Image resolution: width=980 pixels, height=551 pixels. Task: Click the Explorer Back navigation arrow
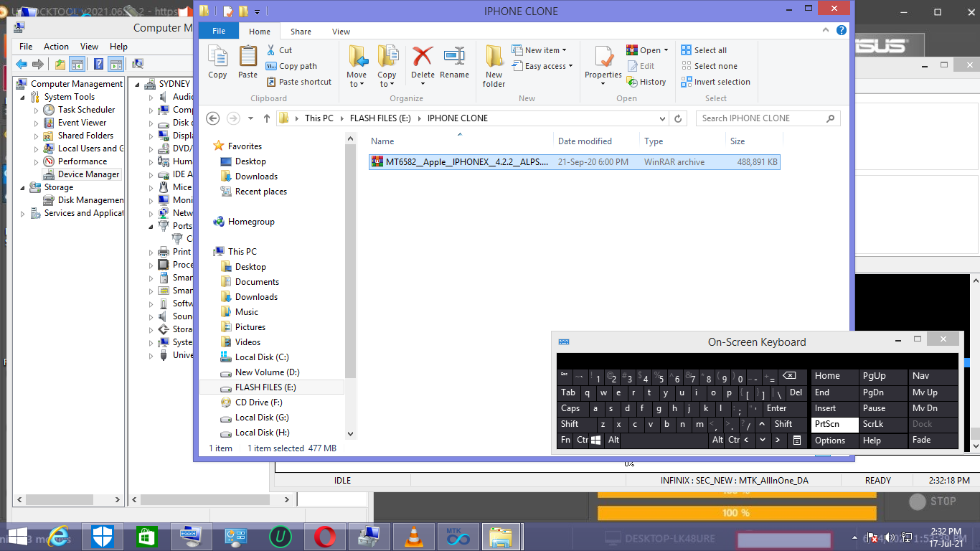(x=212, y=118)
